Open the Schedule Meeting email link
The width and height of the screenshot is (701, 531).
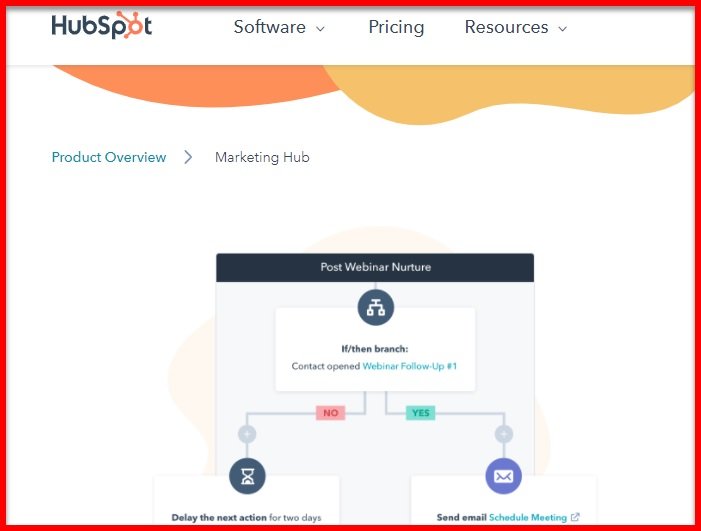coord(528,518)
